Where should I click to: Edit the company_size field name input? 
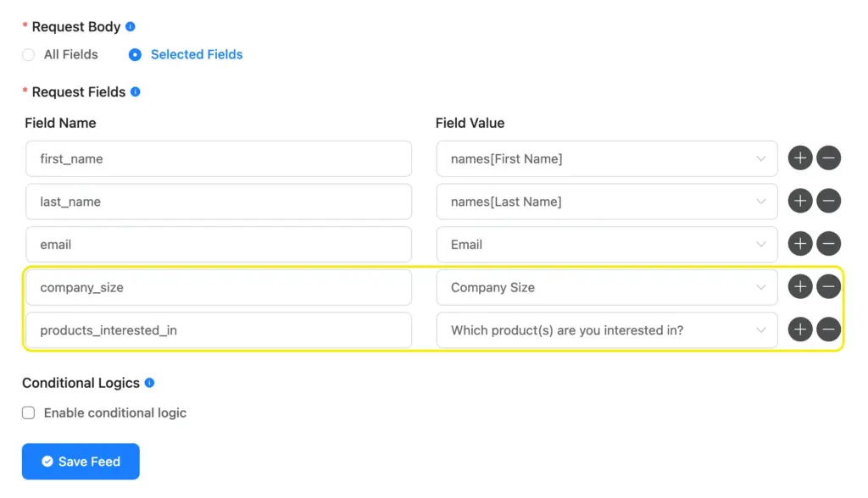[219, 287]
